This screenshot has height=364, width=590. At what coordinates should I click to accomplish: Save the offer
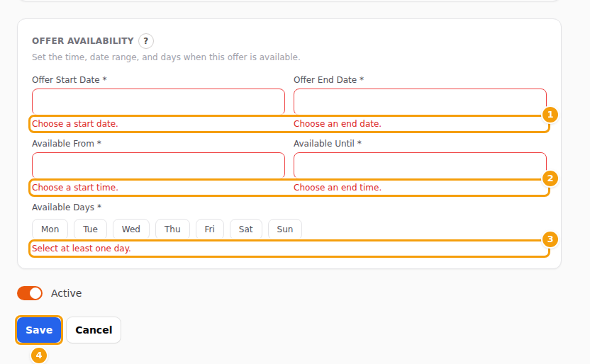point(39,330)
